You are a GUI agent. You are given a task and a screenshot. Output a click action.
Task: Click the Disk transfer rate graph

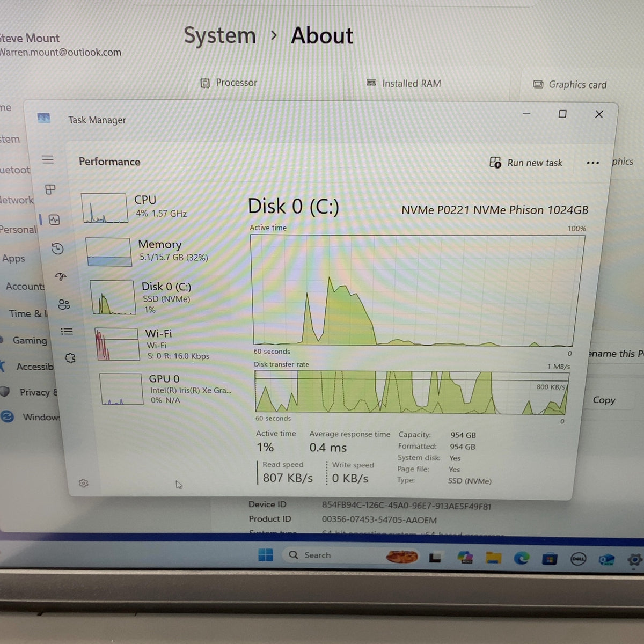[411, 393]
